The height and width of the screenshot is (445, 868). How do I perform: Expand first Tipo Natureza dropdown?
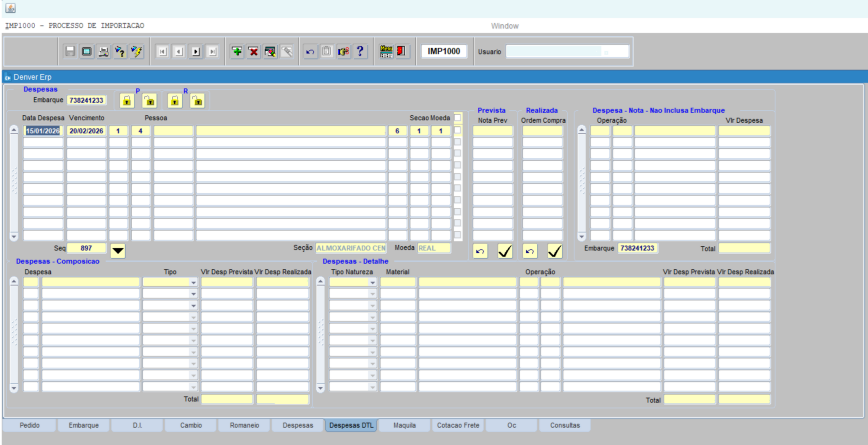coord(372,282)
